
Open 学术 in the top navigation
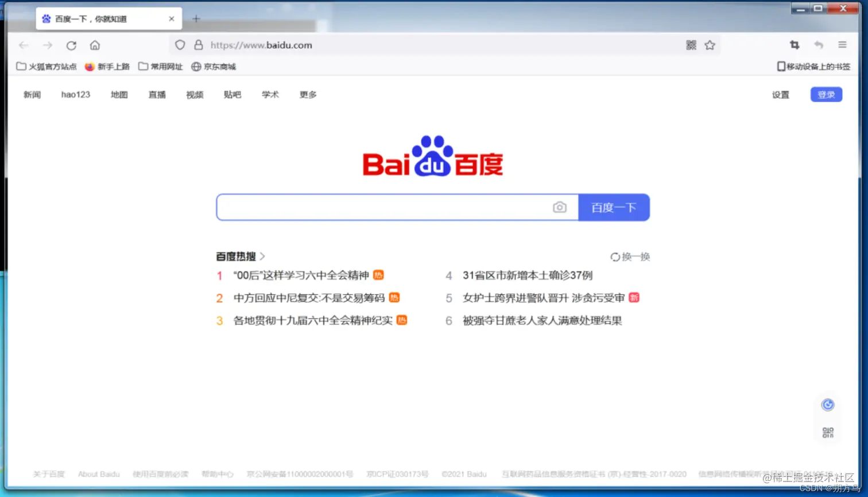270,95
